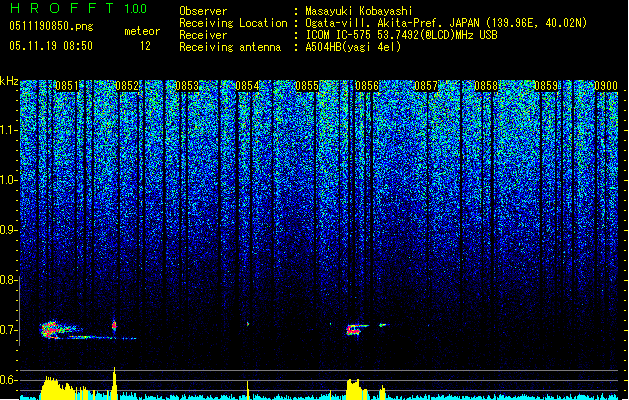
Task: Click the 0.6 kHz axis label
Action: 9,380
